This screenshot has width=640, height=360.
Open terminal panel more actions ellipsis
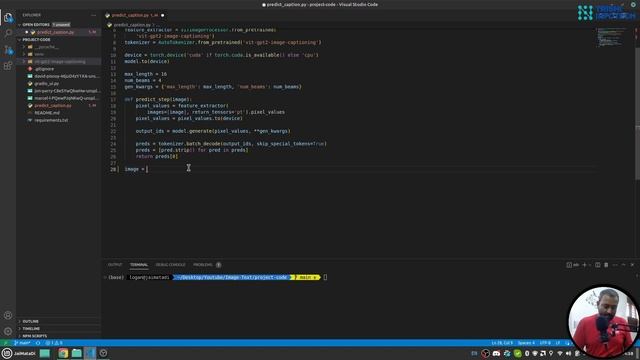tap(615, 265)
